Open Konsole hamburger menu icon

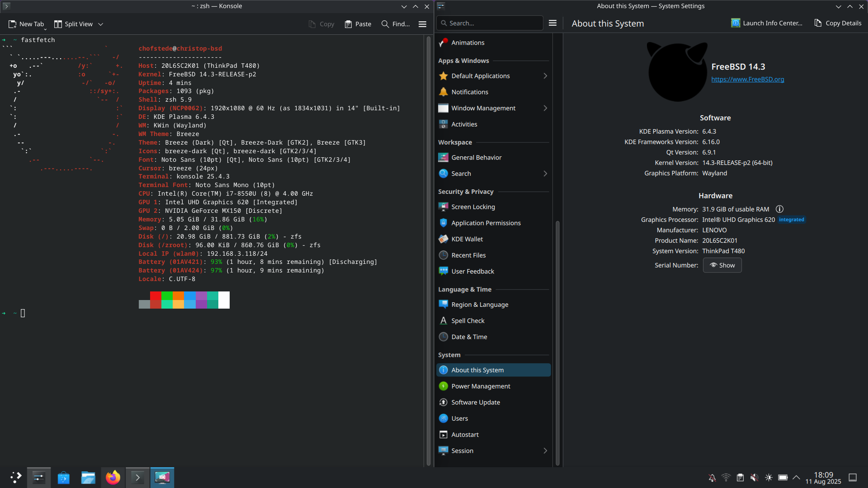tap(422, 24)
